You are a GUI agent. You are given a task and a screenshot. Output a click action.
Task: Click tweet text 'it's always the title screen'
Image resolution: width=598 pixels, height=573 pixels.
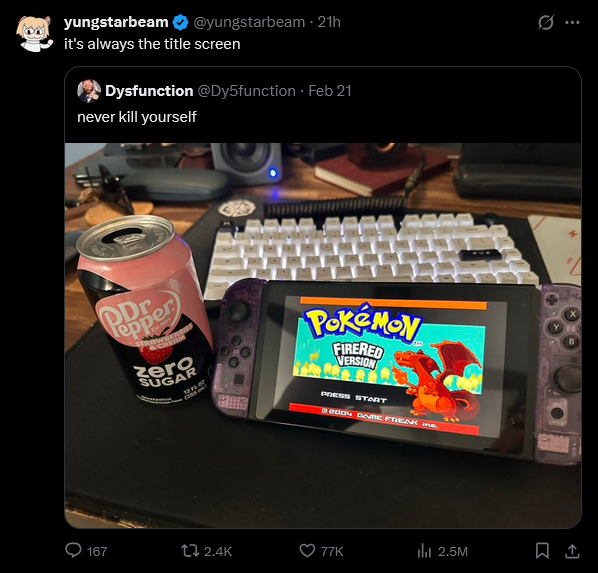tap(152, 44)
